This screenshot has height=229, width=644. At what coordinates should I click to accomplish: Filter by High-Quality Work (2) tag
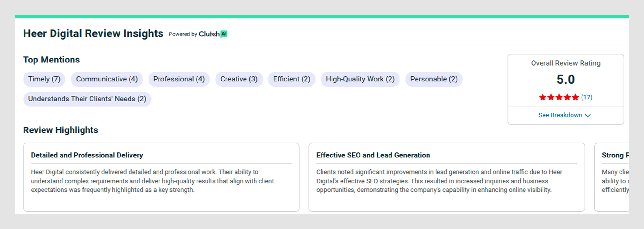[360, 79]
